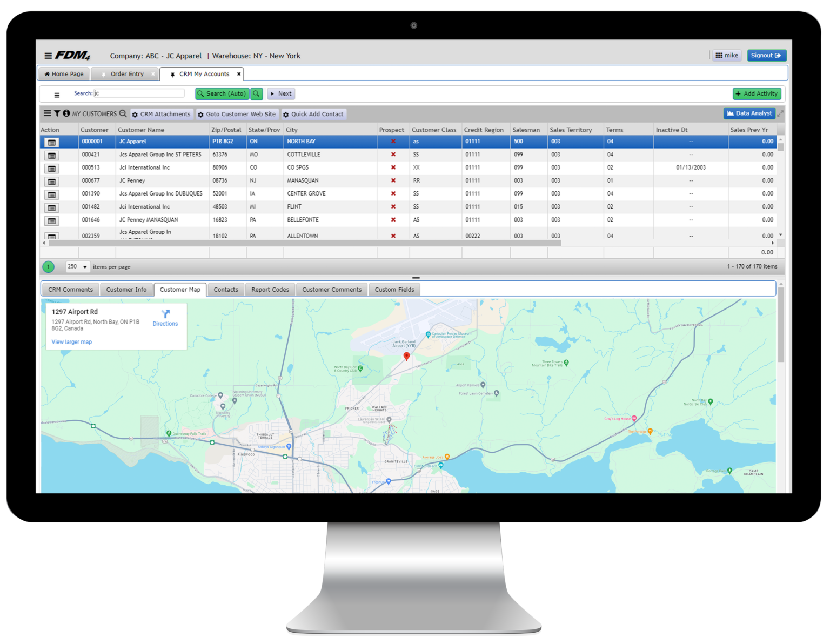This screenshot has height=644, width=830.
Task: Switch to the Order Entry tab
Action: click(x=127, y=74)
